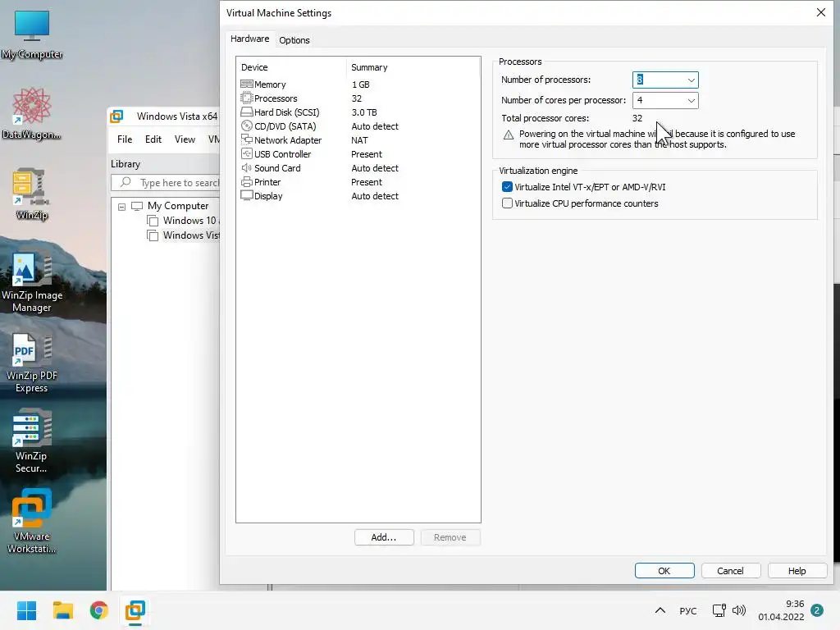
Task: Click the VMware library search magnifier icon
Action: (x=126, y=182)
